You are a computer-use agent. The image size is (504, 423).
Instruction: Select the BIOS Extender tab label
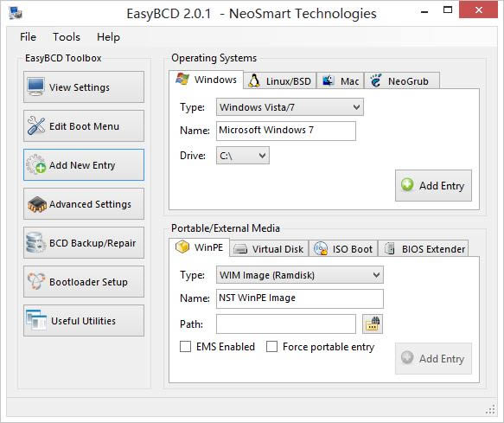pyautogui.click(x=434, y=249)
